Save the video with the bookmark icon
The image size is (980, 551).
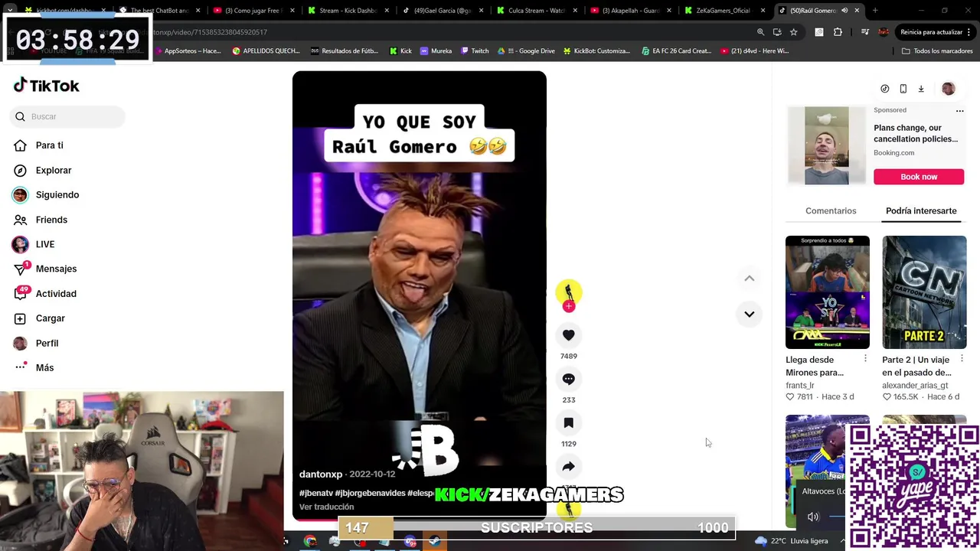point(568,422)
